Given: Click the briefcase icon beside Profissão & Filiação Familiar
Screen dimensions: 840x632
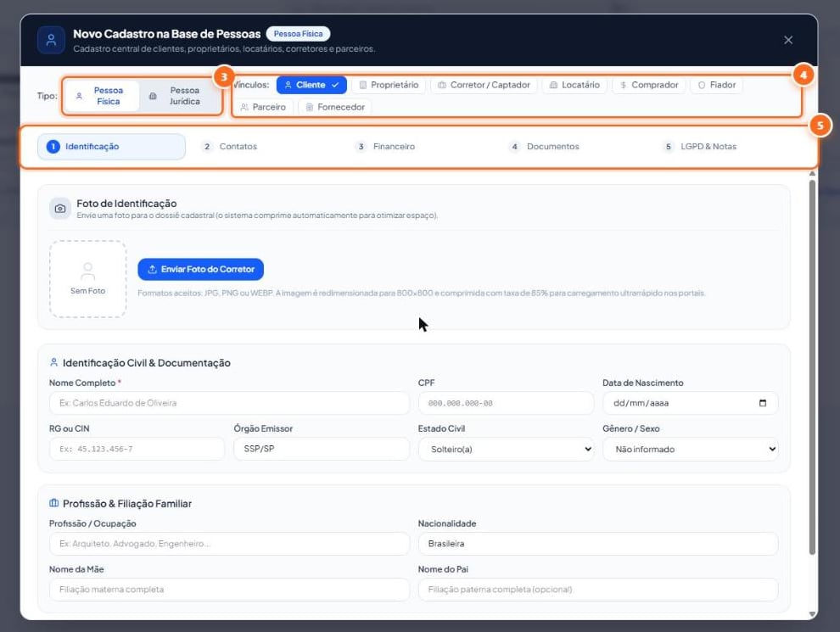Looking at the screenshot, I should click(x=53, y=503).
